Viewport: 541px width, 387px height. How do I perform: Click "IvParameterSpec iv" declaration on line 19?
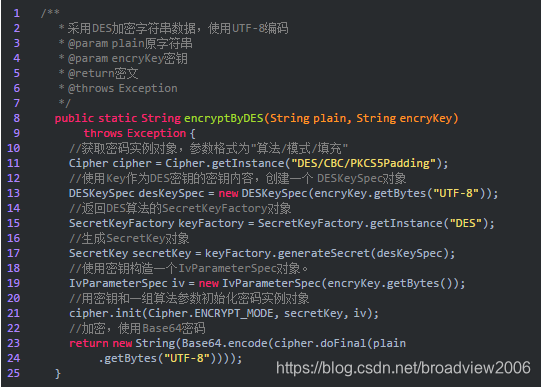pos(127,284)
